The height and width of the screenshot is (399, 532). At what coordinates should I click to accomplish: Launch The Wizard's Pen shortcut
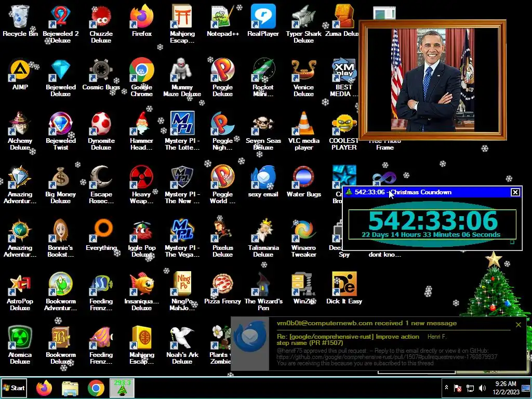[263, 291]
